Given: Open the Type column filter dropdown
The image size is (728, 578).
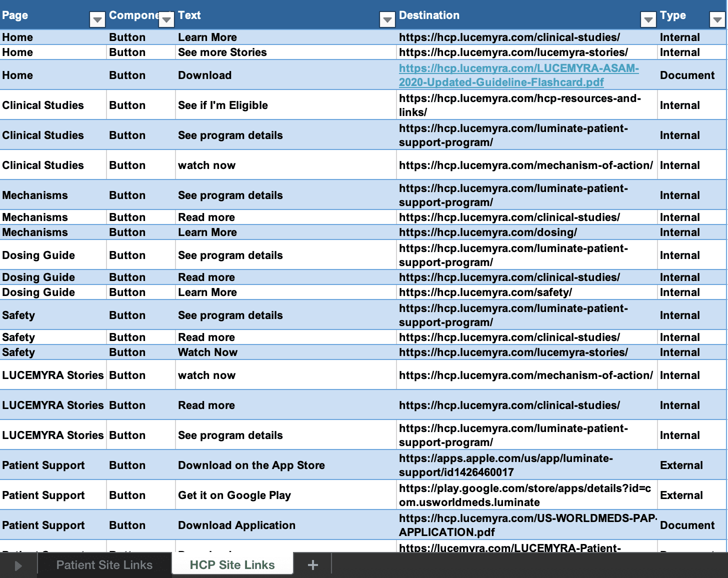Looking at the screenshot, I should click(717, 19).
